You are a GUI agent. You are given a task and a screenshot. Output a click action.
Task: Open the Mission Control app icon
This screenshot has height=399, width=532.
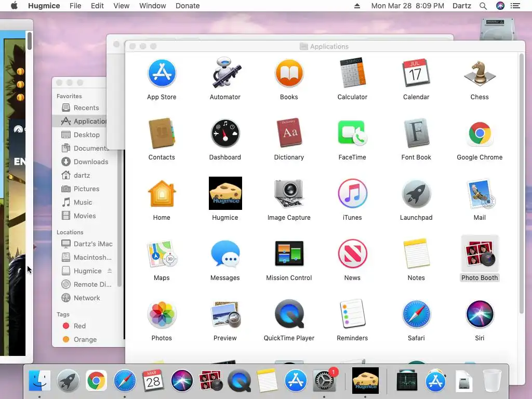tap(289, 254)
